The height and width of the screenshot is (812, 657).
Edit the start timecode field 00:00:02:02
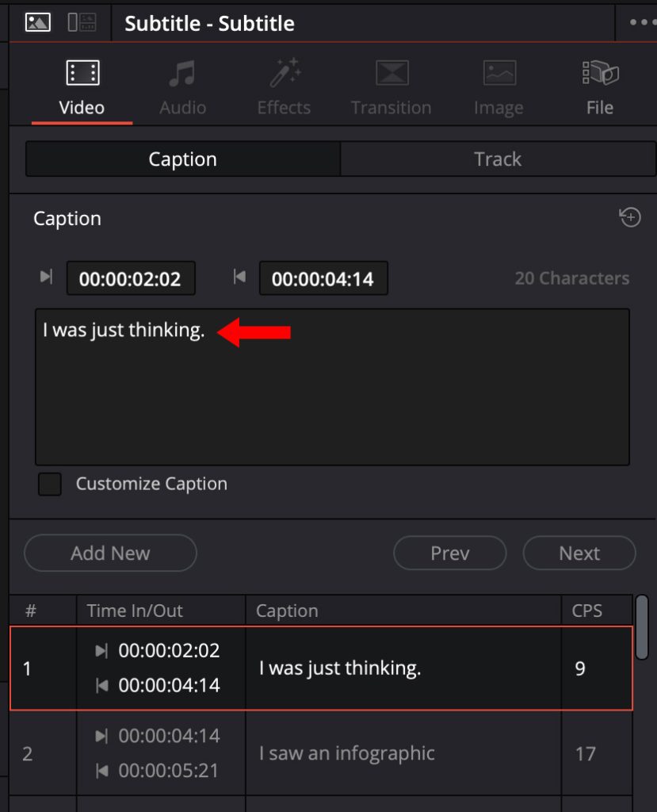(x=131, y=278)
